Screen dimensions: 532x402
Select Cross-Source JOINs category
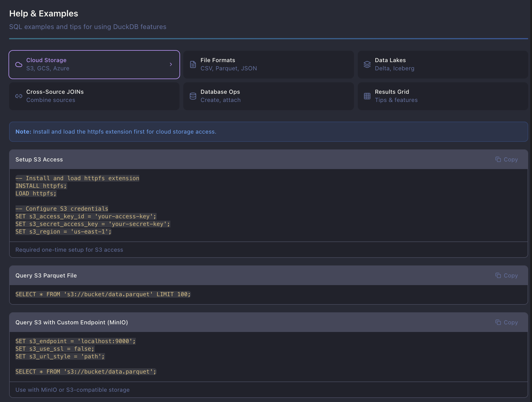[94, 96]
